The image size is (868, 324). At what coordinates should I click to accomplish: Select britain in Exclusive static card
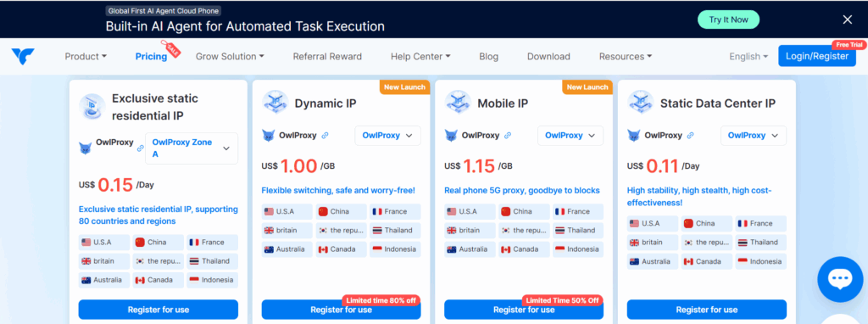(x=104, y=261)
